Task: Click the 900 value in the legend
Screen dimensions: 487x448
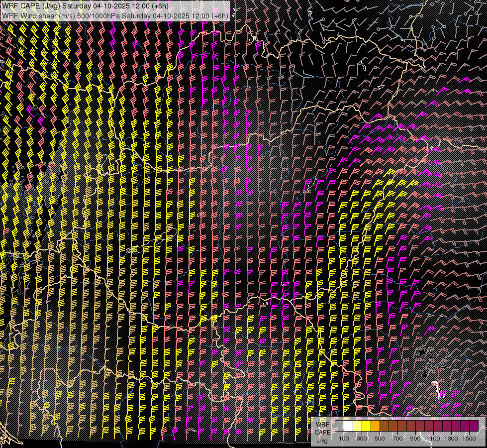Action: pos(415,439)
